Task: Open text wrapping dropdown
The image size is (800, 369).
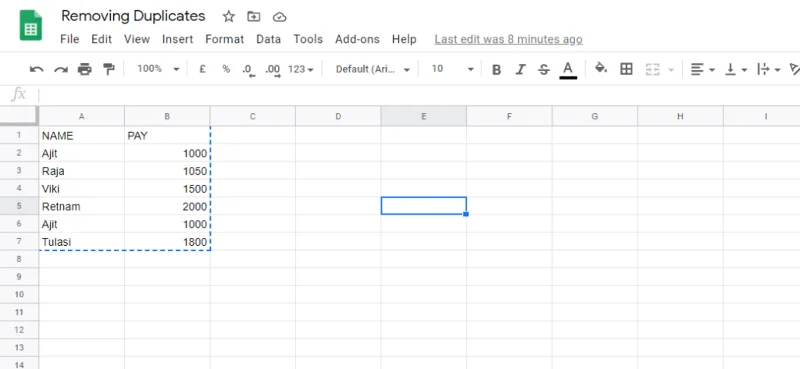Action: [769, 69]
